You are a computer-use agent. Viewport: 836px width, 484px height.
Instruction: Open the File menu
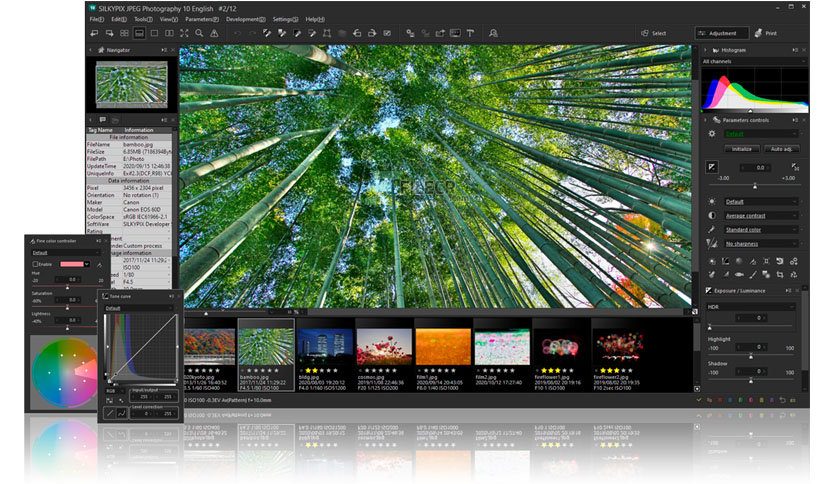97,19
